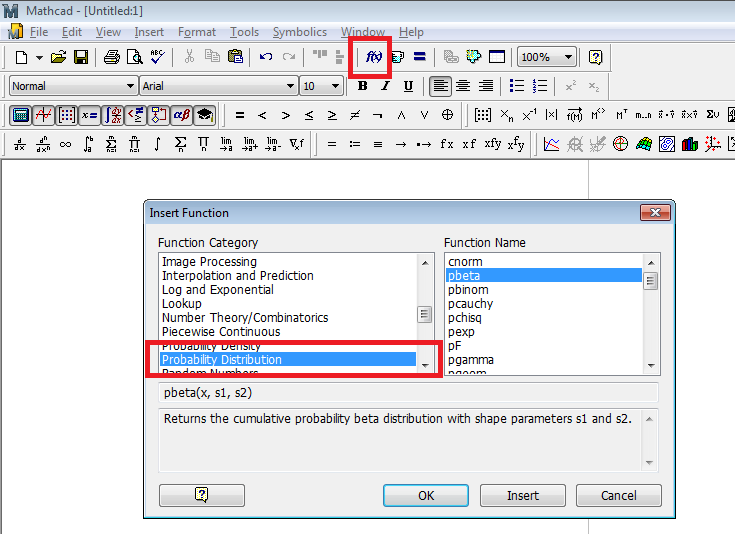
Task: Click the Paste clipboard icon
Action: pos(235,57)
